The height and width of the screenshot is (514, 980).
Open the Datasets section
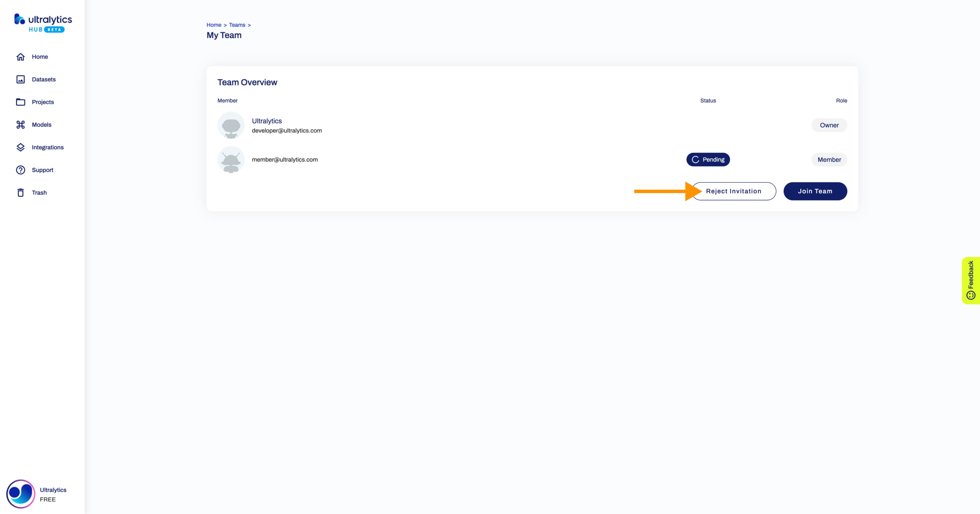coord(44,79)
